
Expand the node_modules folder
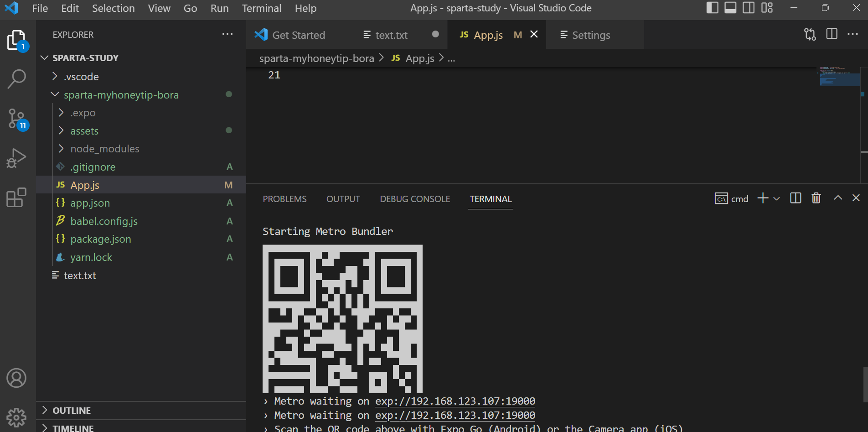(x=61, y=148)
